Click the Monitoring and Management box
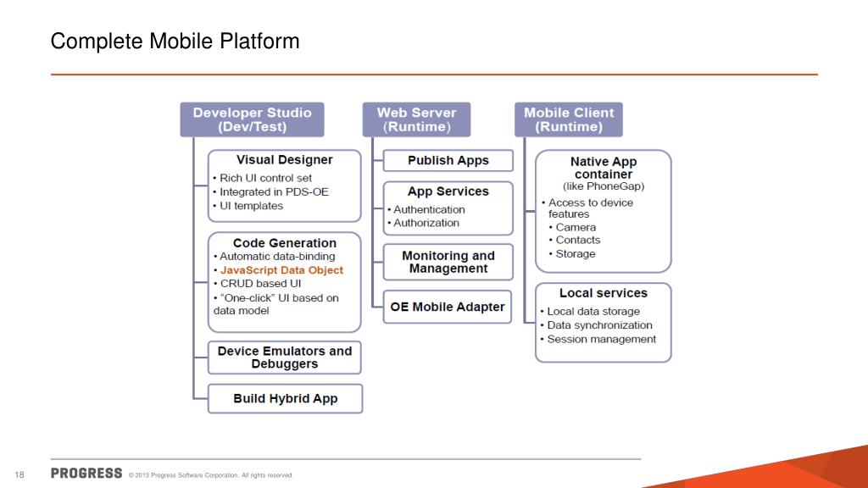Viewport: 868px width, 488px height. [448, 263]
